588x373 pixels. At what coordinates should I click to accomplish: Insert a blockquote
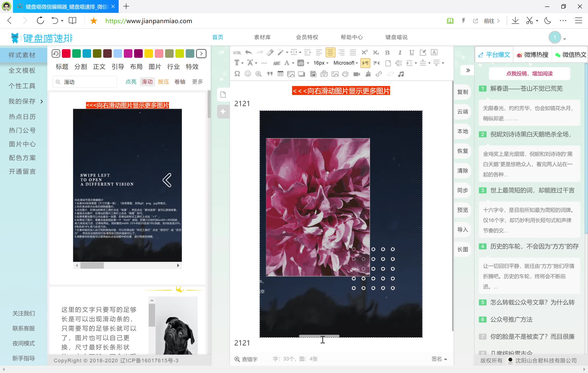point(270,74)
